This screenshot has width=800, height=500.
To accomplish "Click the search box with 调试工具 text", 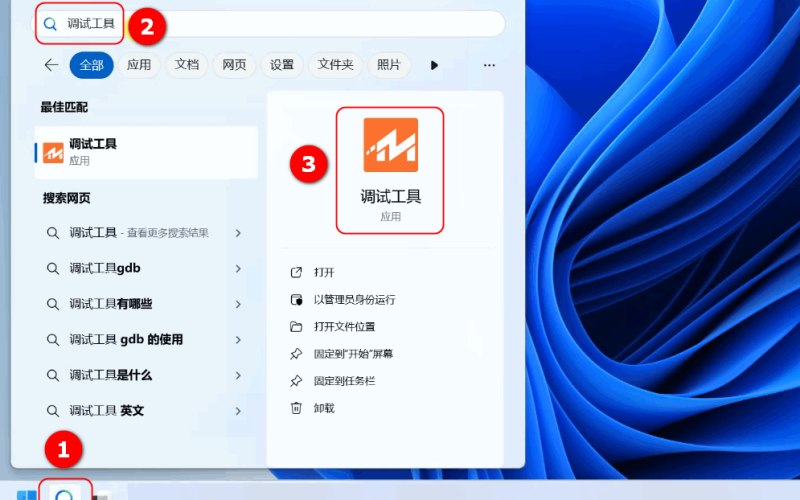I will pyautogui.click(x=269, y=23).
